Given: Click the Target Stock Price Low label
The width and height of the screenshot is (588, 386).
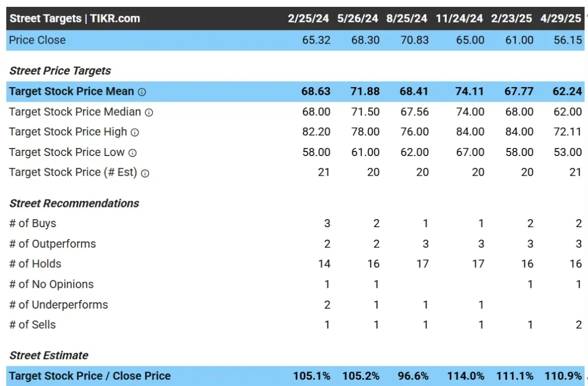Looking at the screenshot, I should tap(67, 152).
